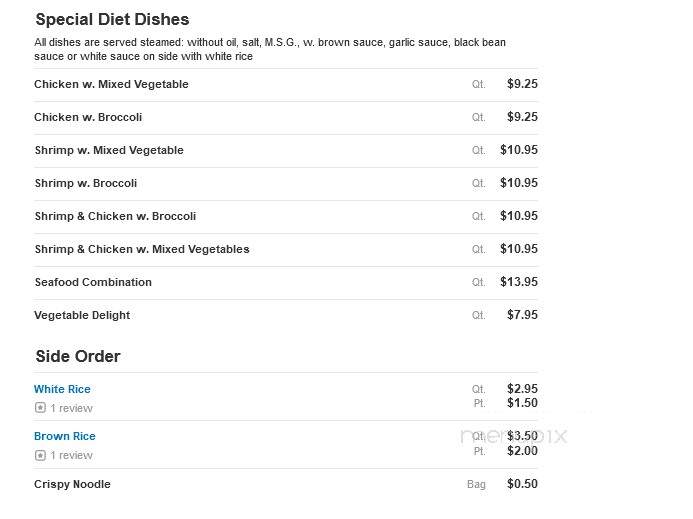The image size is (693, 519).
Task: Select Chicken w. Broccoli dish
Action: click(88, 117)
